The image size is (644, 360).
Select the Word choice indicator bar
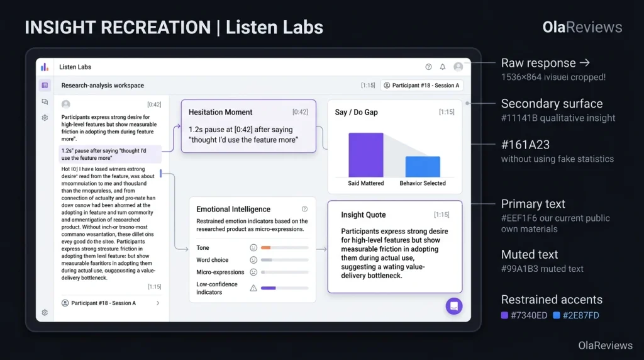[285, 260]
